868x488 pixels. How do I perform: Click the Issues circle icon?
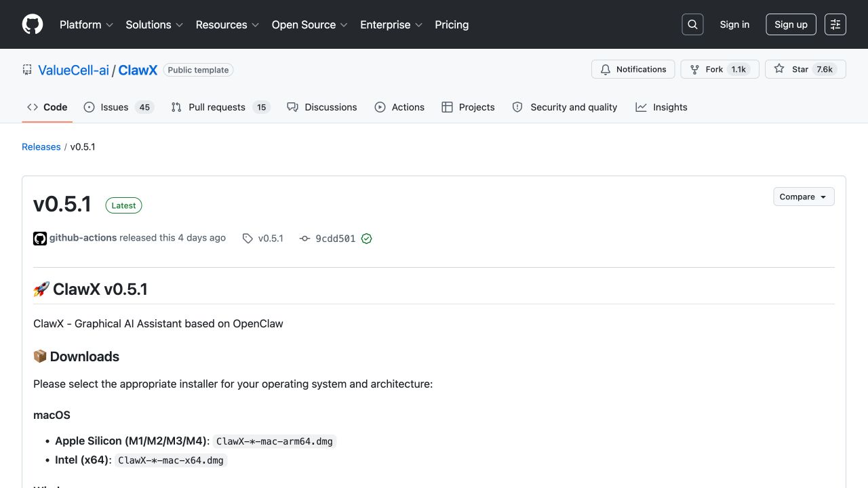[89, 107]
